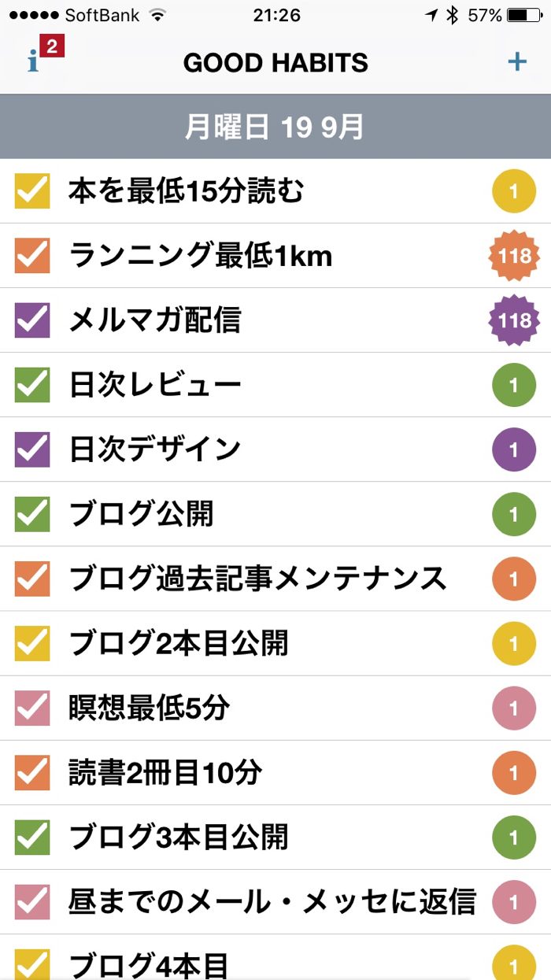This screenshot has height=980, width=551.
Task: Toggle checkbox for ブログ公開
Action: coord(32,514)
